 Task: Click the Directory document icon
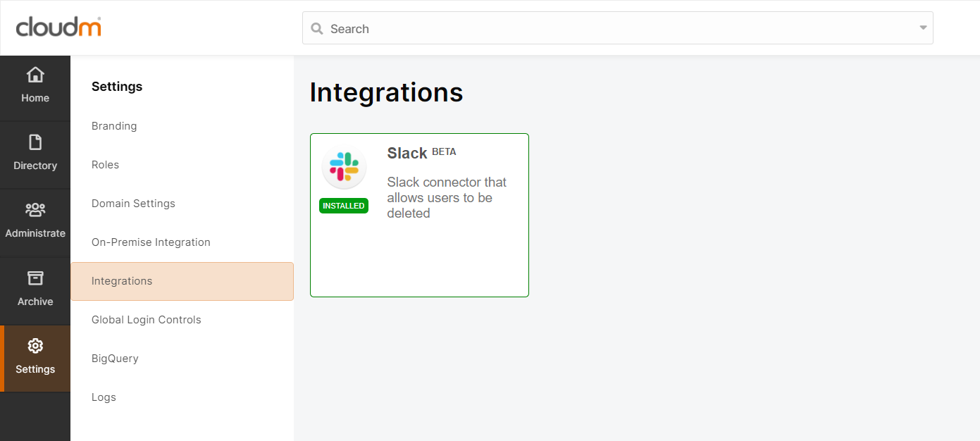35,142
